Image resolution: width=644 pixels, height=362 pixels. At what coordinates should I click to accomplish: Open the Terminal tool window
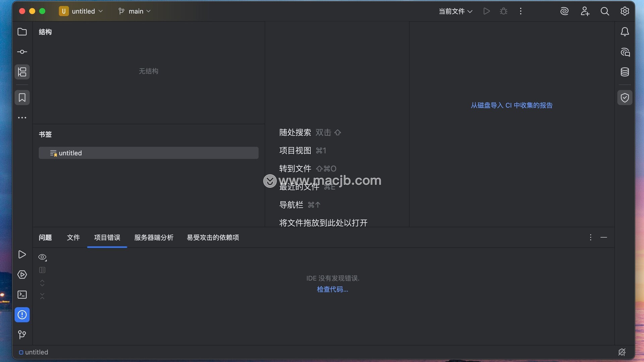[x=22, y=295]
